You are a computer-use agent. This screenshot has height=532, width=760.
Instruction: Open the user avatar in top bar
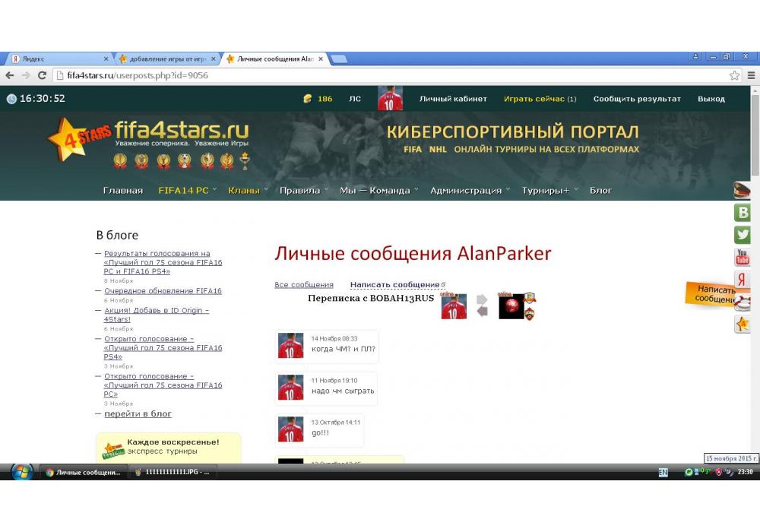pyautogui.click(x=390, y=98)
